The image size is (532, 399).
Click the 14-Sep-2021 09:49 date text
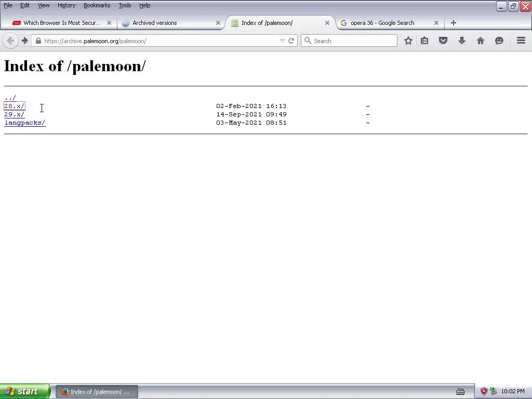[x=251, y=114]
